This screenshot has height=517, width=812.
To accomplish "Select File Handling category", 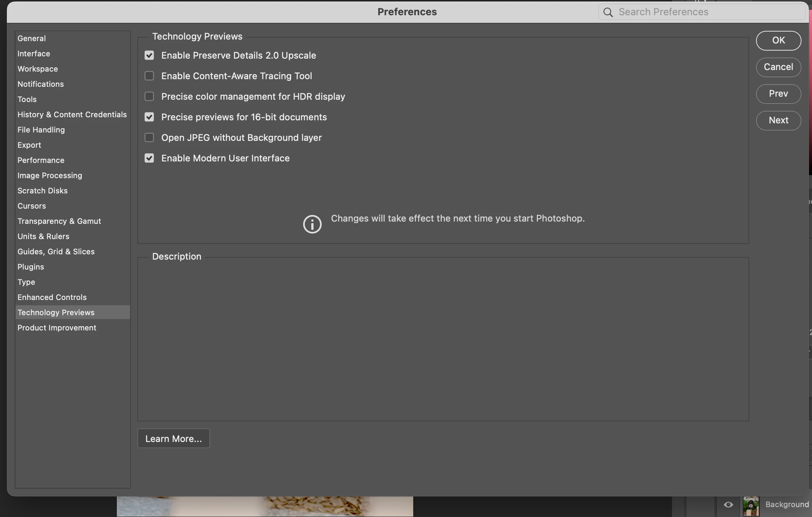I will (x=73, y=130).
